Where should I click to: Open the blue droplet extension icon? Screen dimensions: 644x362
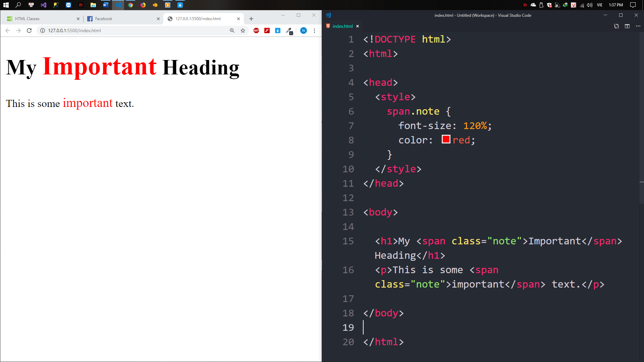coord(278,31)
